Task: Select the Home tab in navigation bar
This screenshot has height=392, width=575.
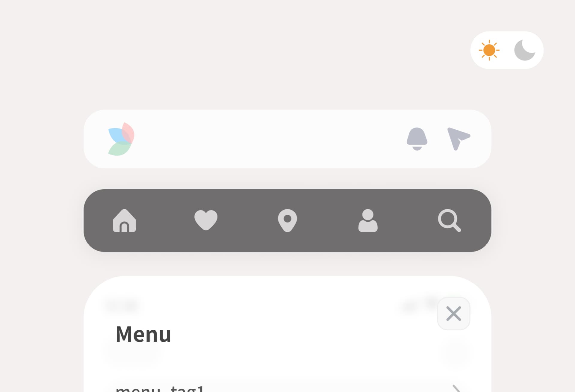Action: 125,221
